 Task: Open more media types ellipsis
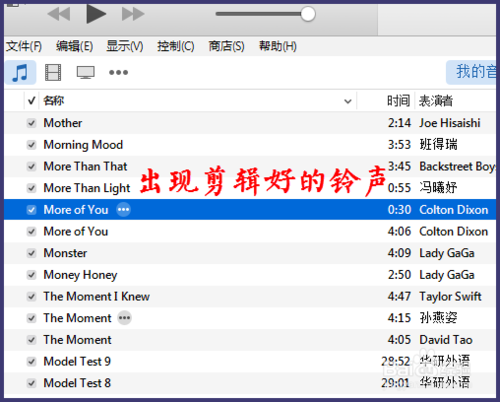click(x=118, y=72)
